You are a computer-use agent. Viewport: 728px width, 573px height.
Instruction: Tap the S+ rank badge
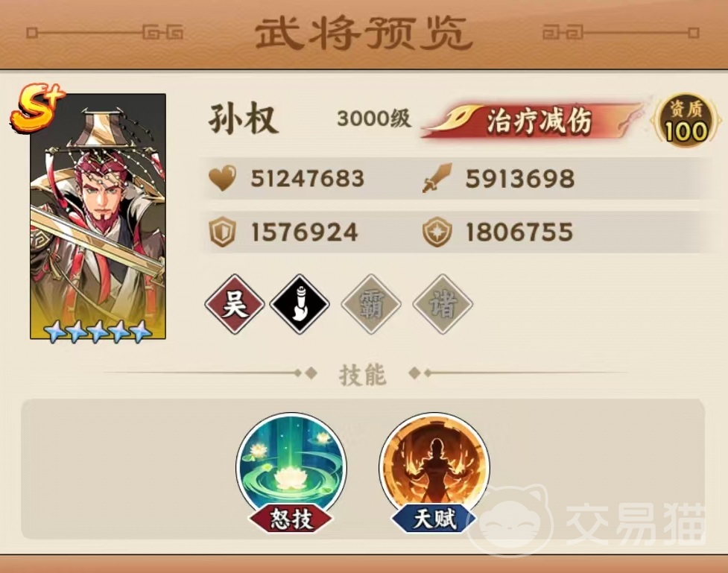pyautogui.click(x=37, y=108)
